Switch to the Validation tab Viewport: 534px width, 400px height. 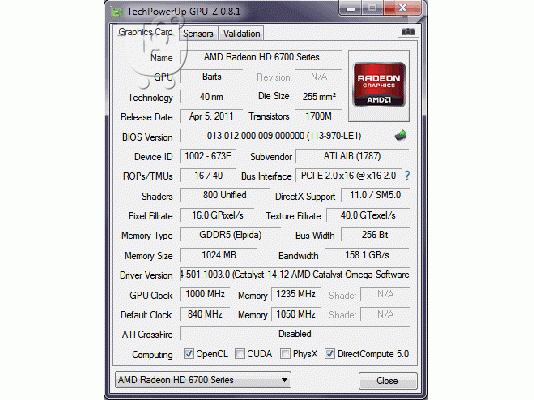(241, 34)
